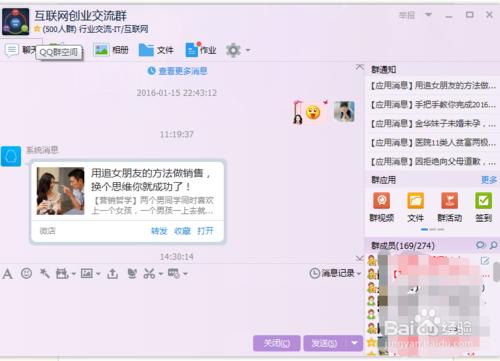The height and width of the screenshot is (361, 500).
Task: Click the group chat bubble icon beside 群成员
Action: (x=480, y=245)
